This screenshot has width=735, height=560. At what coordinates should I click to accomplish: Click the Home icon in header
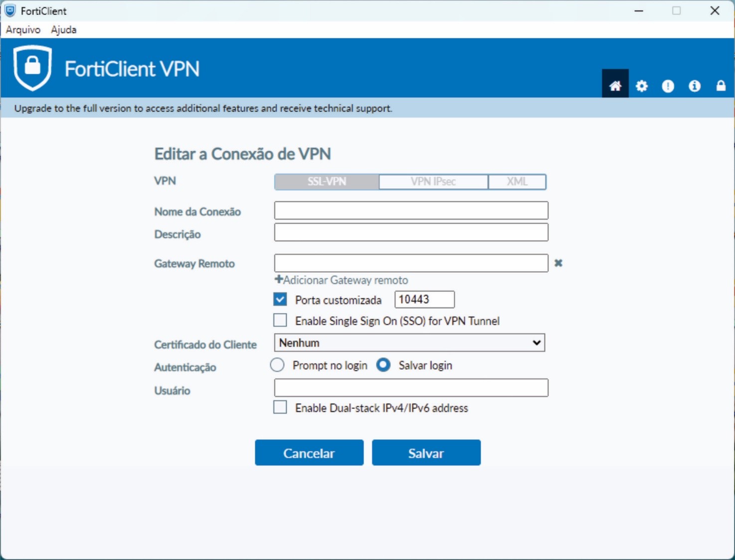615,86
